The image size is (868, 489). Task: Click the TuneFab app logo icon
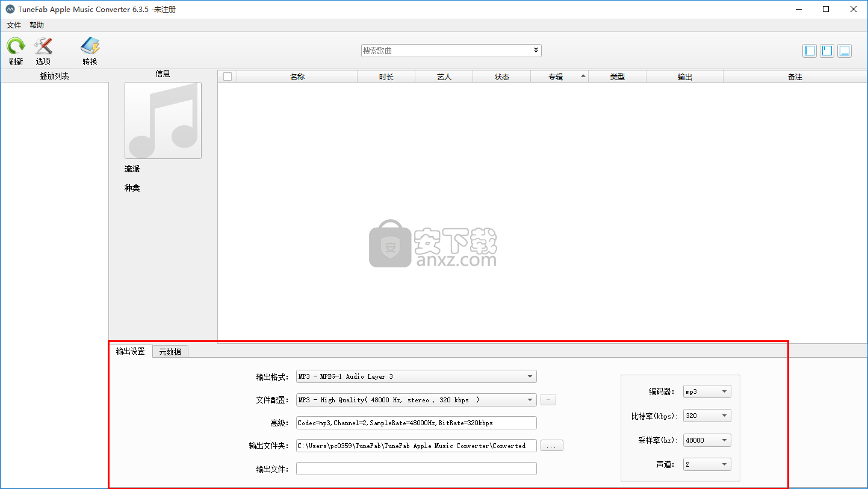click(x=10, y=10)
